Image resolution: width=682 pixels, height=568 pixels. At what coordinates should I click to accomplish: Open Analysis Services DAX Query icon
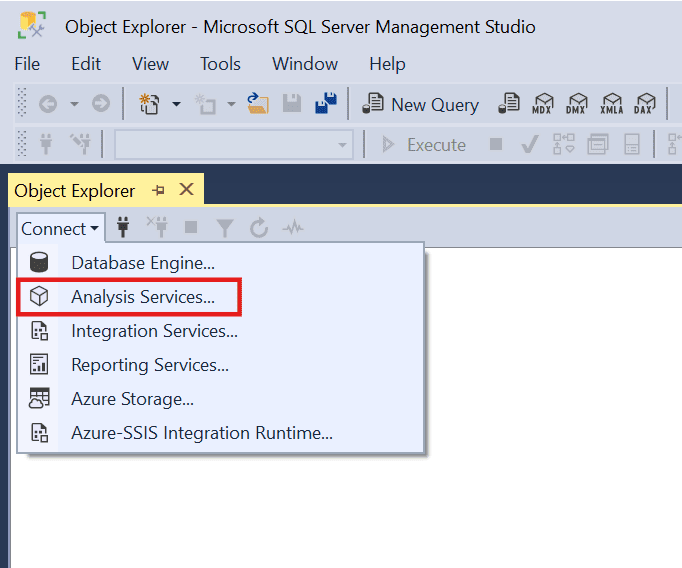pyautogui.click(x=644, y=104)
